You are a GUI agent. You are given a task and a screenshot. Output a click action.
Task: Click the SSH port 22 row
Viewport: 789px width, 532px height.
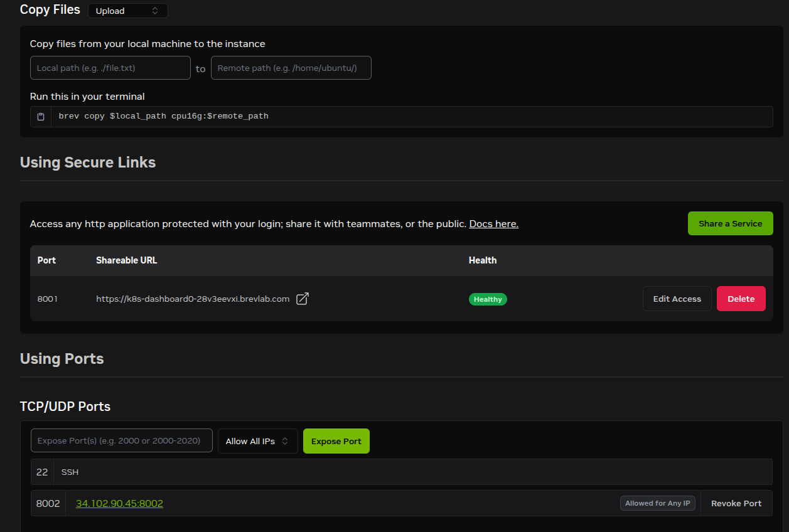point(402,472)
